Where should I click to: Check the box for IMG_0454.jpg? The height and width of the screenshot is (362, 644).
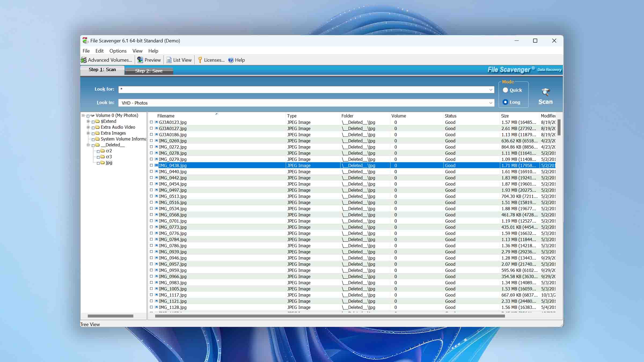point(151,184)
